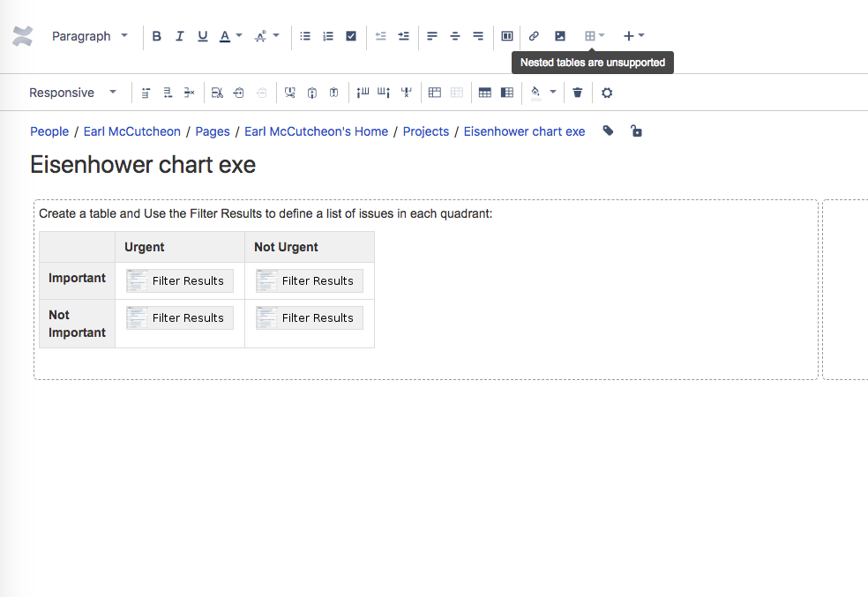Select Filter Results macro in Not Important/Not Urgent cell
868x597 pixels.
tap(310, 317)
